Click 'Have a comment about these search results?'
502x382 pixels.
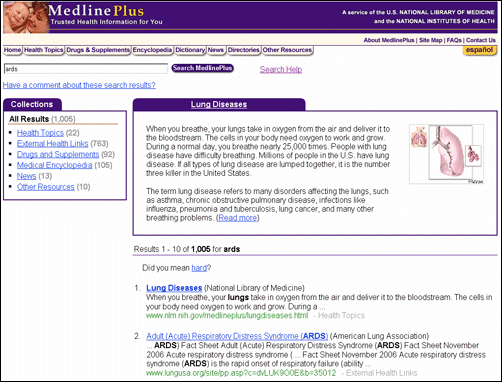[x=79, y=85]
